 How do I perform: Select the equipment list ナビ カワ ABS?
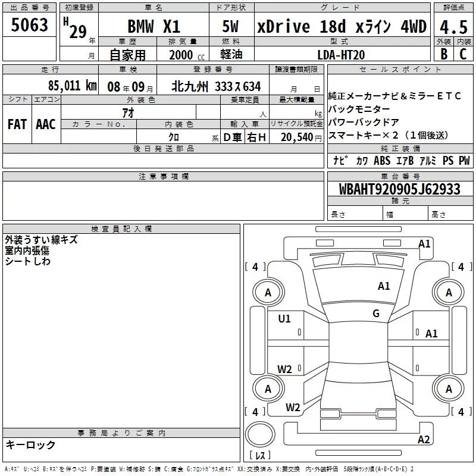coord(362,161)
